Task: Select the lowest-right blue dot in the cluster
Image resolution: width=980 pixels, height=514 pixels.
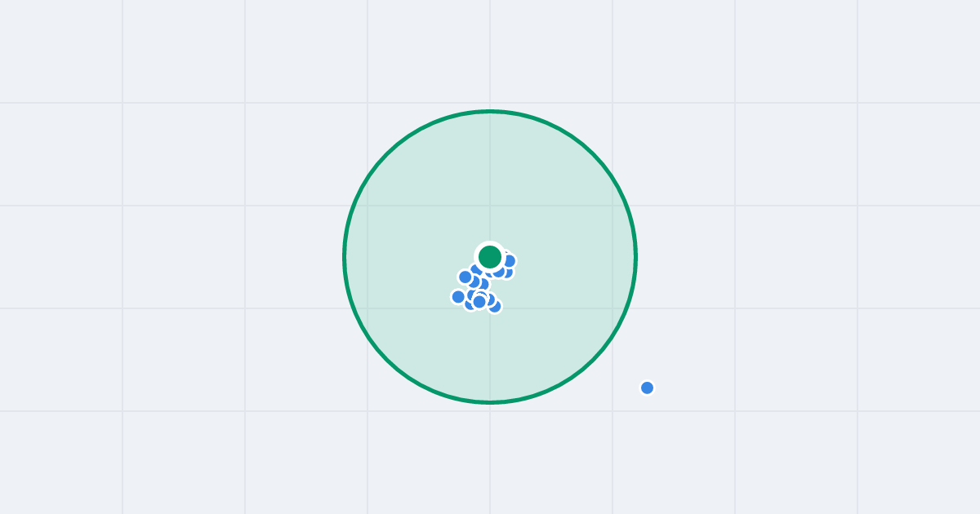Action: pos(494,306)
